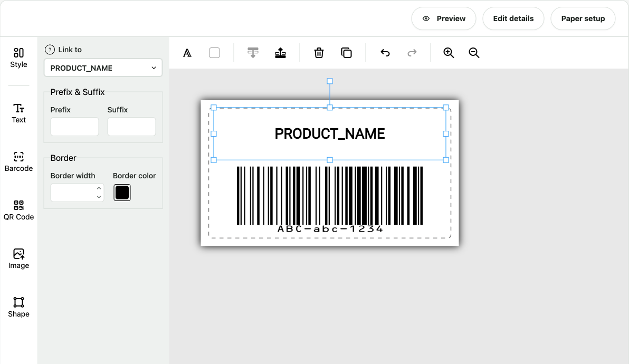Open the font style tool
This screenshot has height=364, width=629.
click(187, 53)
